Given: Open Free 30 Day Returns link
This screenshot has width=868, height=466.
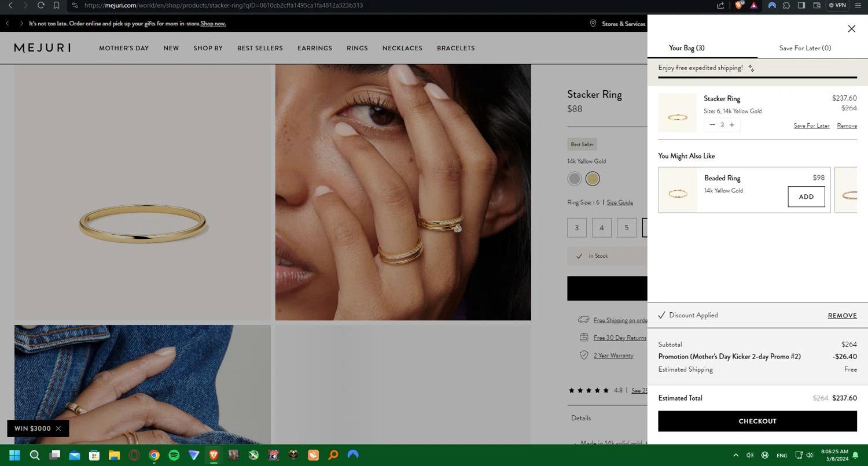Looking at the screenshot, I should click(620, 338).
